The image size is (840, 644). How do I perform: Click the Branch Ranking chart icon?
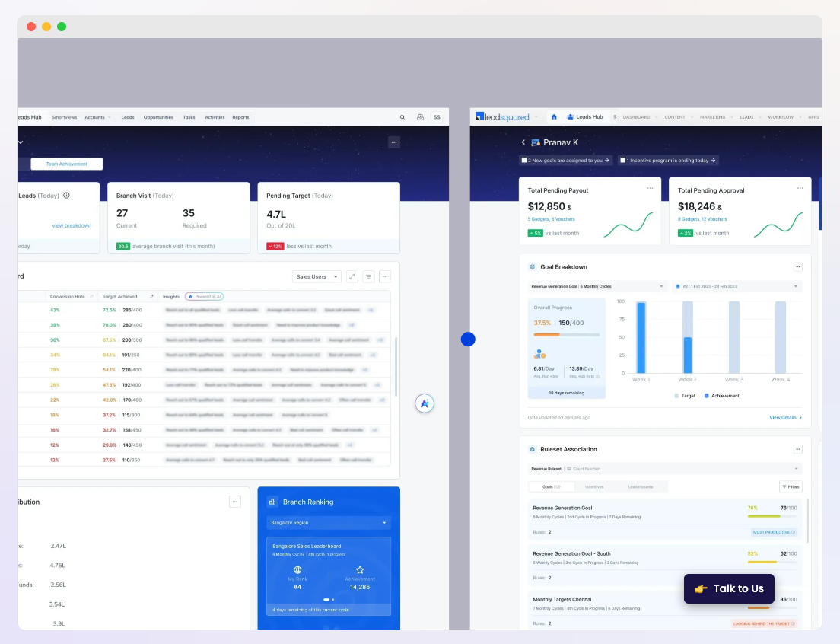coord(272,502)
